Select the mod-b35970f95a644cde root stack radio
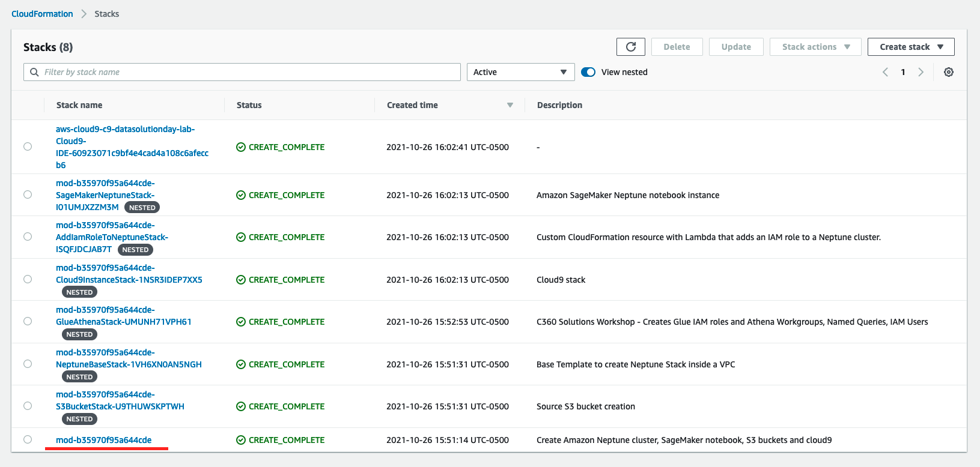This screenshot has width=980, height=467. pyautogui.click(x=28, y=439)
